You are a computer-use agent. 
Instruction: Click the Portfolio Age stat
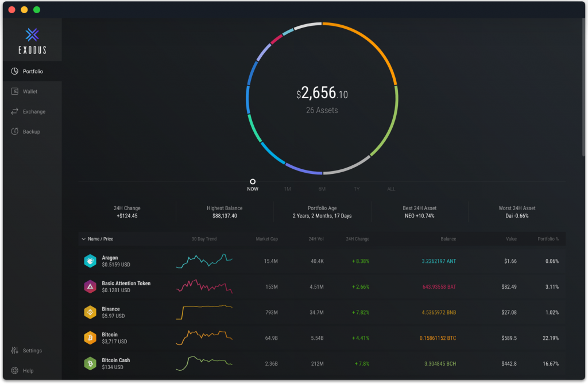tap(322, 212)
